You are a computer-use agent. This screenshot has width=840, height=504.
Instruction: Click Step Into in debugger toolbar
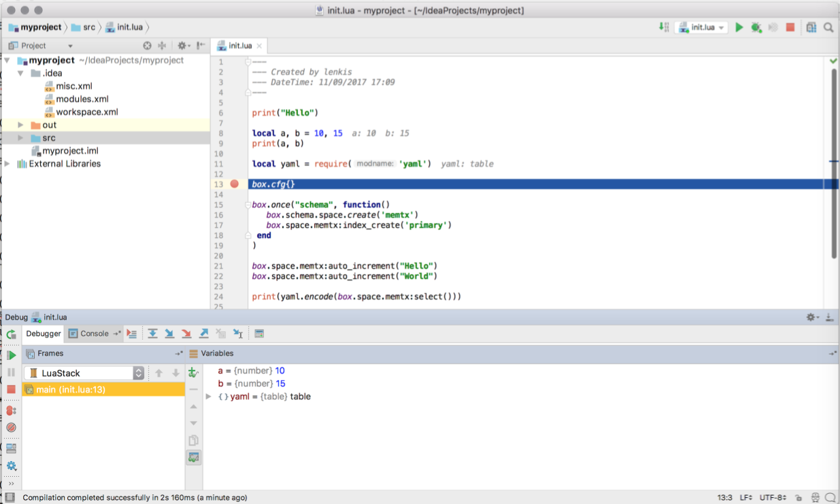point(169,334)
